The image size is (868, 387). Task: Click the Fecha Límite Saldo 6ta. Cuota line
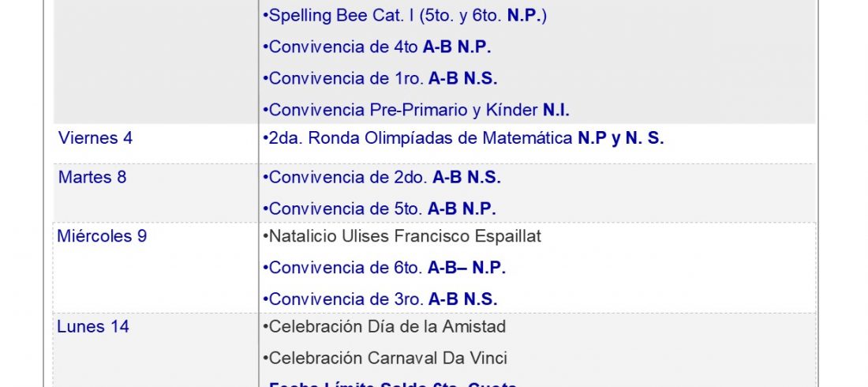click(391, 384)
